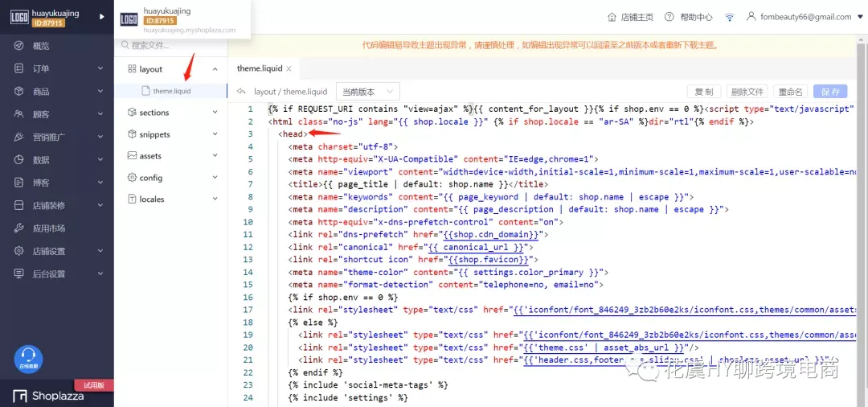Expand the store switcher arrow beside huayukuajing
This screenshot has height=407, width=868.
pyautogui.click(x=101, y=17)
